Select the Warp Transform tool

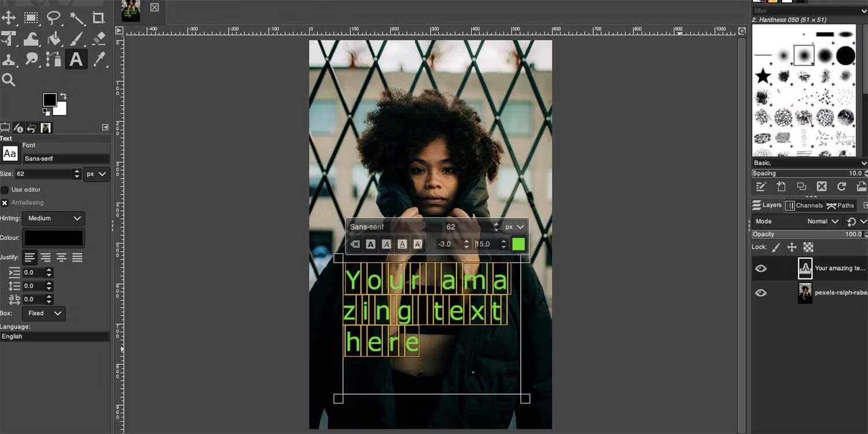[31, 39]
